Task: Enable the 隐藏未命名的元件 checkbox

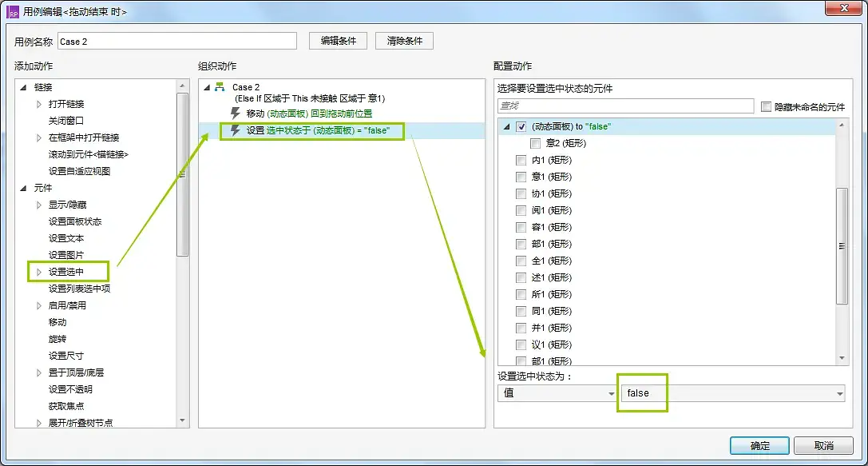Action: point(767,106)
